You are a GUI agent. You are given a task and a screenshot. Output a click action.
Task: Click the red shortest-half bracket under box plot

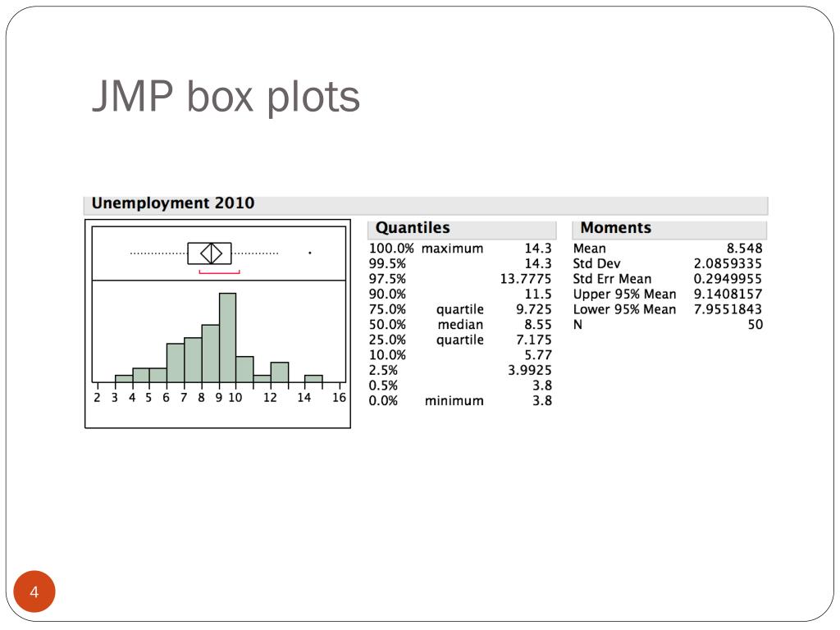click(x=219, y=272)
